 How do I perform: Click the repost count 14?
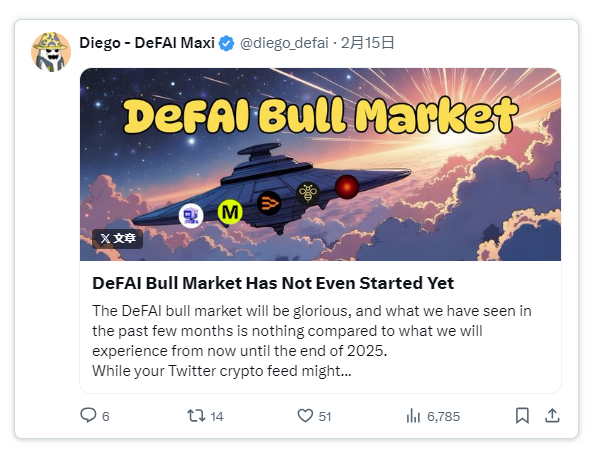(x=217, y=416)
